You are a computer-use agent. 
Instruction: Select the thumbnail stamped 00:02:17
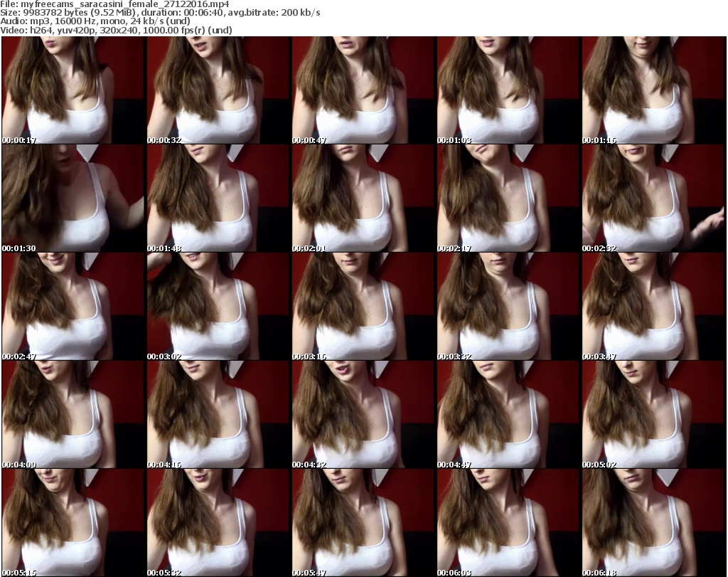tap(508, 198)
